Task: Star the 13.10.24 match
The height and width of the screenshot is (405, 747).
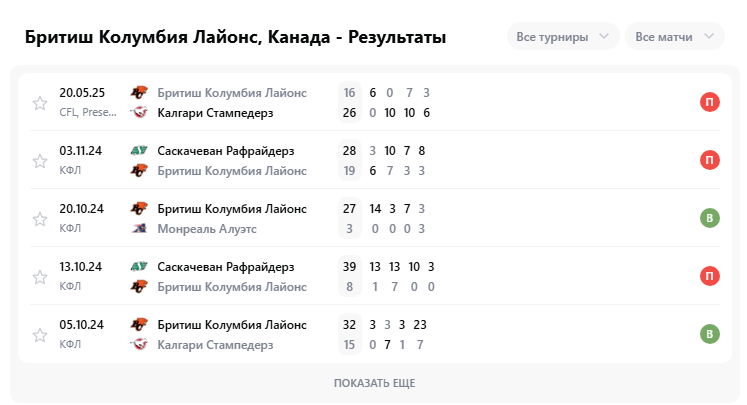Action: (40, 277)
